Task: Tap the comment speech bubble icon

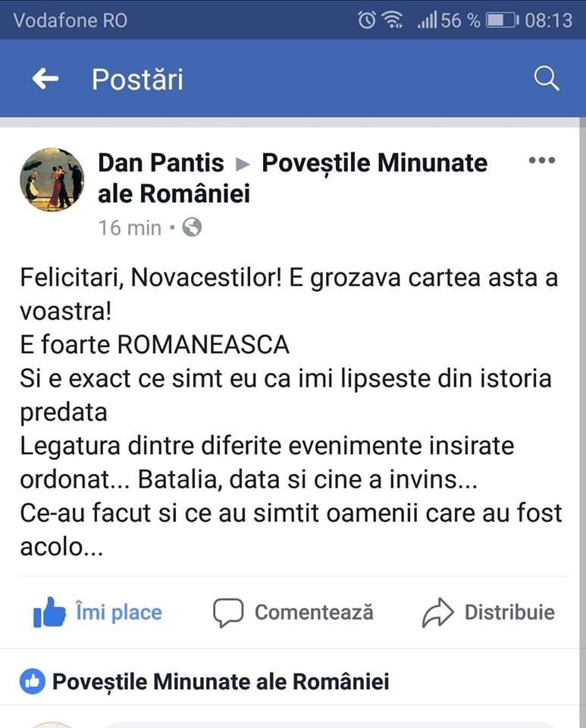Action: click(x=227, y=613)
